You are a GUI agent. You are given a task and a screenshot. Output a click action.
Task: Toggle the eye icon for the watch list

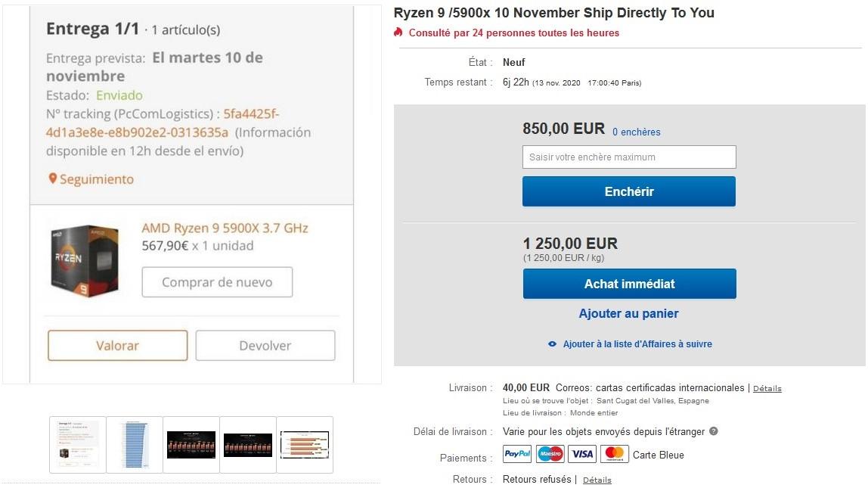(553, 344)
